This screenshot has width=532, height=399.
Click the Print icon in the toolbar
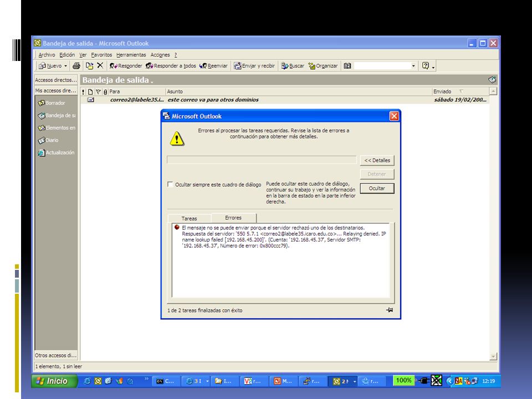coord(76,66)
